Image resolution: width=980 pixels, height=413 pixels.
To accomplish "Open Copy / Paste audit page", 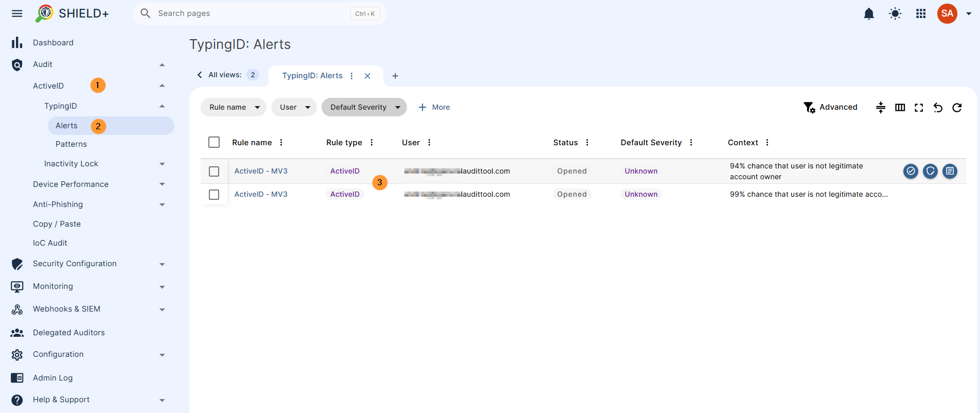I will 57,224.
